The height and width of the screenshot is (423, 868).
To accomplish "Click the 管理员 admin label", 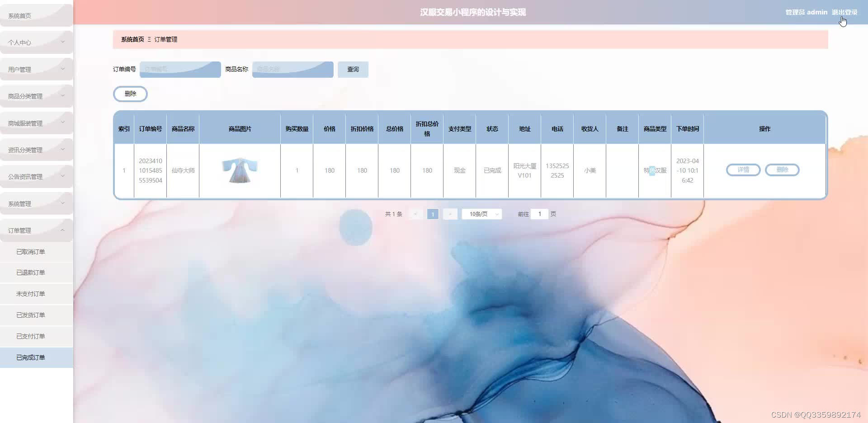I will point(807,12).
